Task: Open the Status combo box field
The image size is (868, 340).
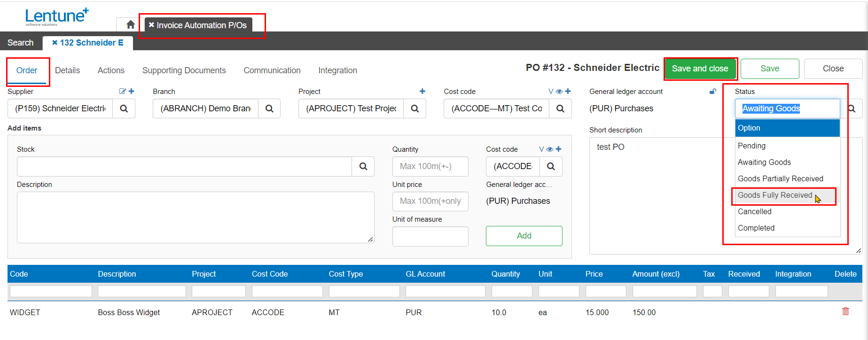Action: [787, 108]
